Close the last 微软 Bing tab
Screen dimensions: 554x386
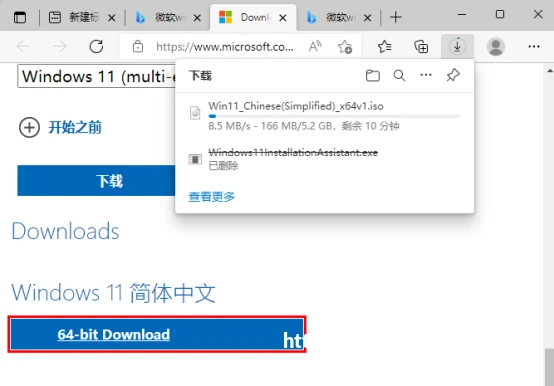367,18
